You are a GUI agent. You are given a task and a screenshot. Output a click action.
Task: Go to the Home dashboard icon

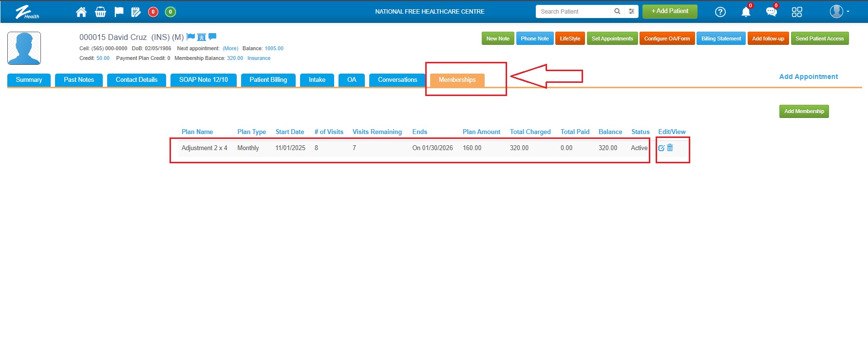click(x=81, y=12)
